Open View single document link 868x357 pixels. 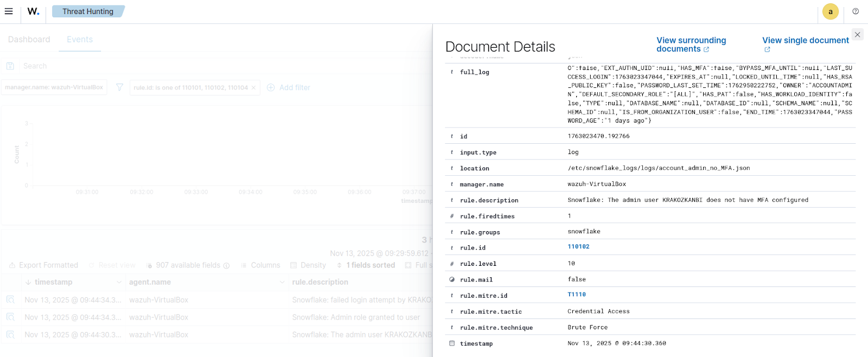(805, 41)
